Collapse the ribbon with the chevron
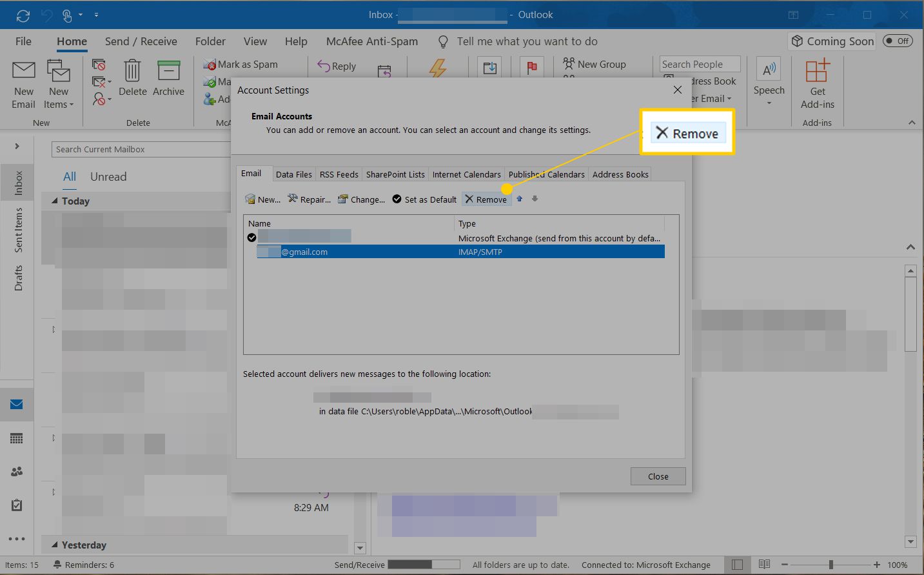The height and width of the screenshot is (575, 924). pos(911,123)
